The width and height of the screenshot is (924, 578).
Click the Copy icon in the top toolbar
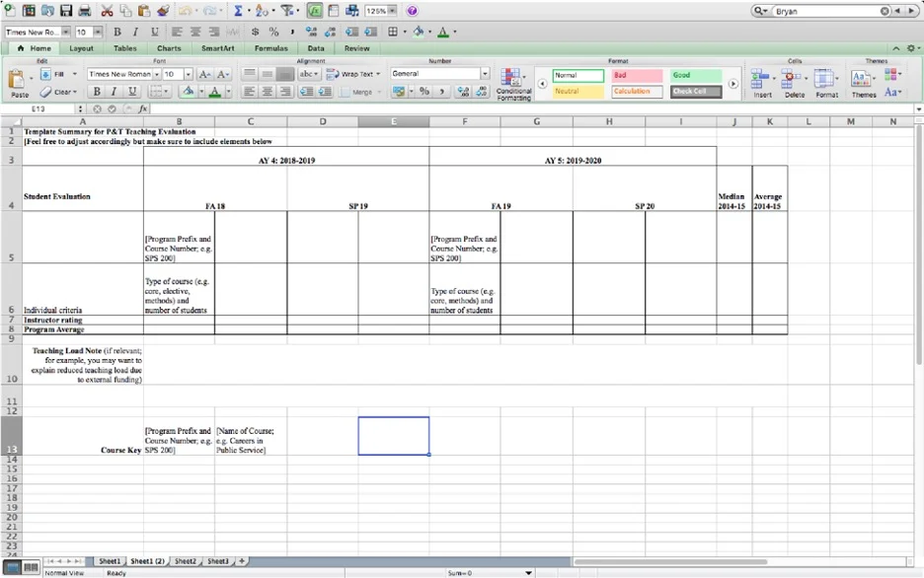(x=125, y=11)
